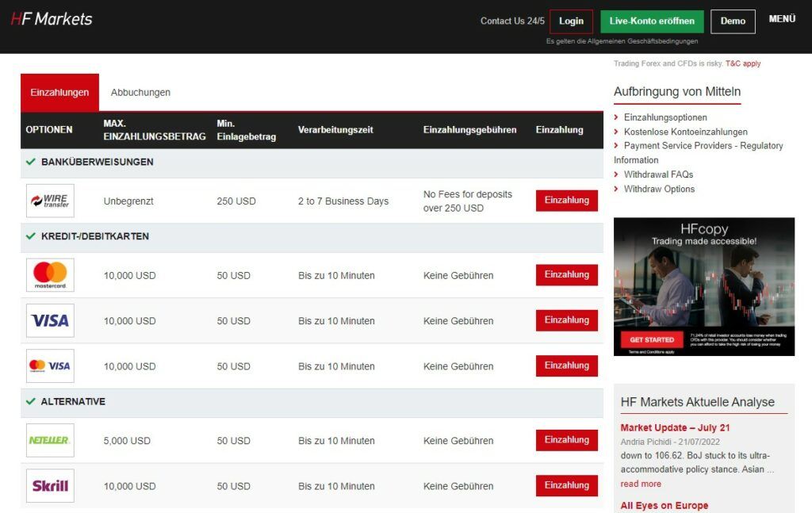Image resolution: width=812 pixels, height=513 pixels.
Task: Click Live-Konto eröffnen button
Action: (652, 21)
